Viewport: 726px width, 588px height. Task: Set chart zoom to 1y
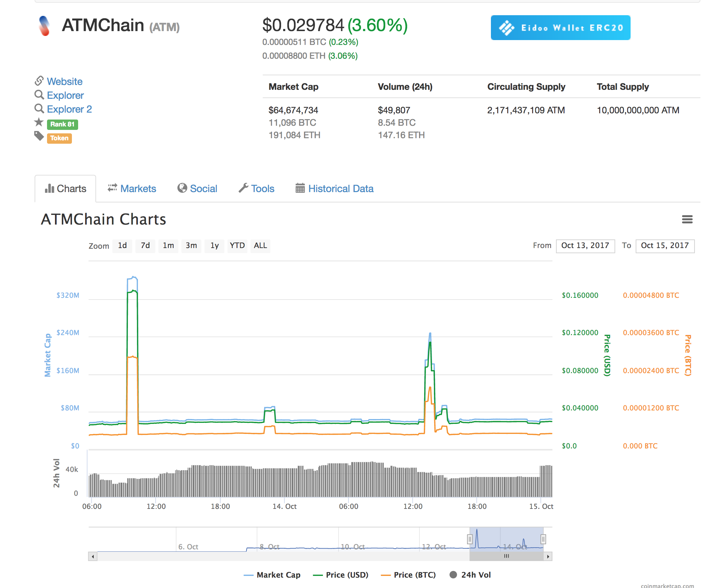click(214, 246)
